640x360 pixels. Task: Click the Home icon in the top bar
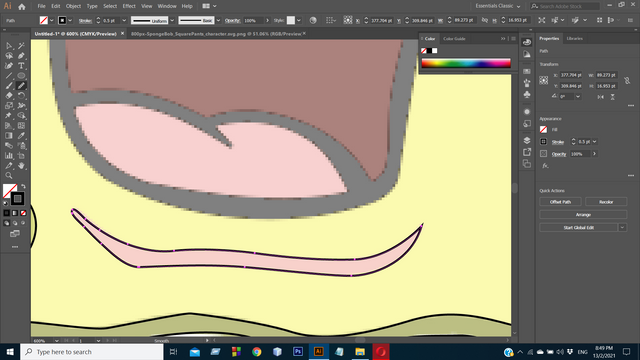22,7
